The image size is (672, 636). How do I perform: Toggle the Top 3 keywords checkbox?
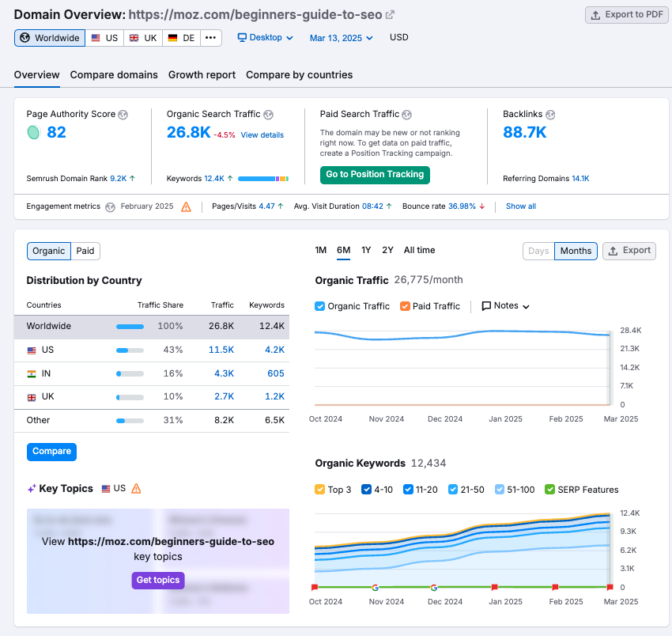pyautogui.click(x=319, y=490)
